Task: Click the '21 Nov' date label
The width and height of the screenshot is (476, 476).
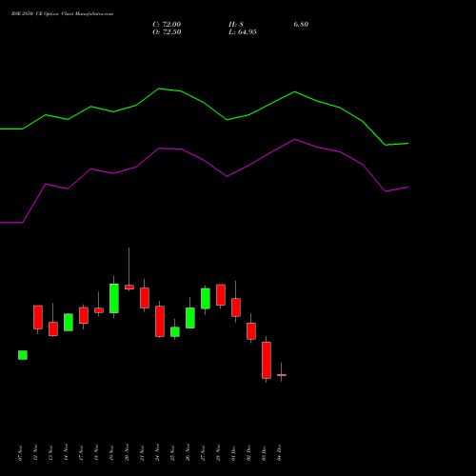Action: coord(143,453)
